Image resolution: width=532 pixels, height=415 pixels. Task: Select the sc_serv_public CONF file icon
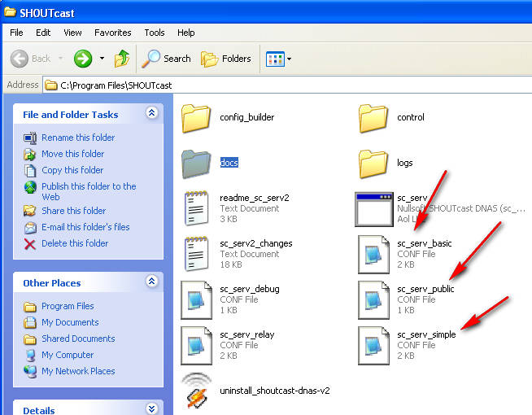(373, 300)
